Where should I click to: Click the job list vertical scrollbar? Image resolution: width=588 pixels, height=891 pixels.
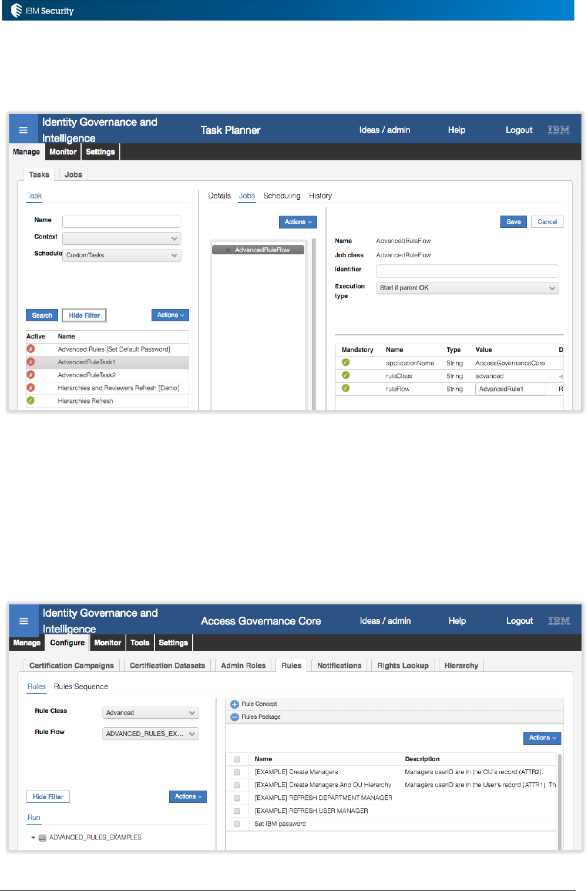pos(314,323)
